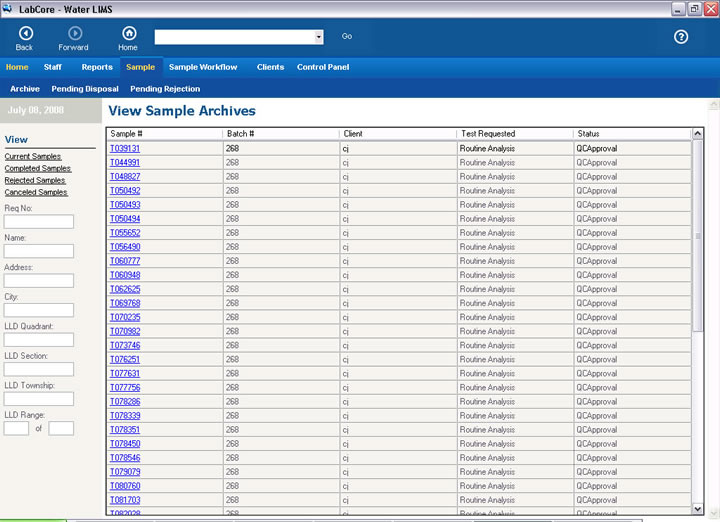Select the Archive submenu item
Viewport: 720px width, 522px height.
tap(25, 89)
